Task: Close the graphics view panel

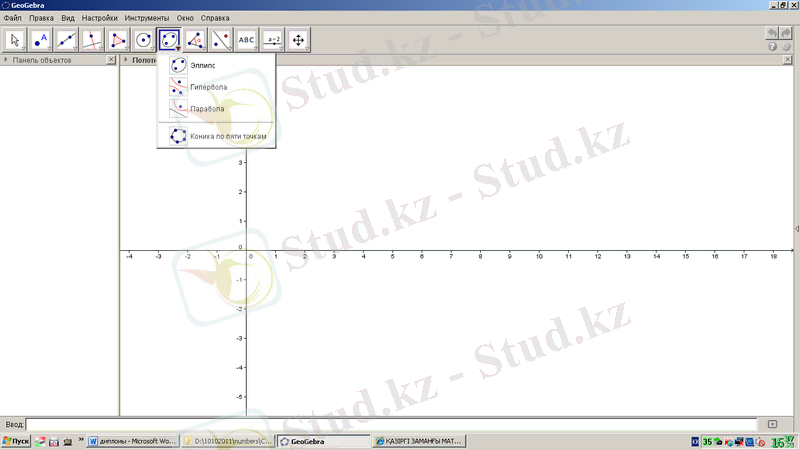Action: pos(787,60)
